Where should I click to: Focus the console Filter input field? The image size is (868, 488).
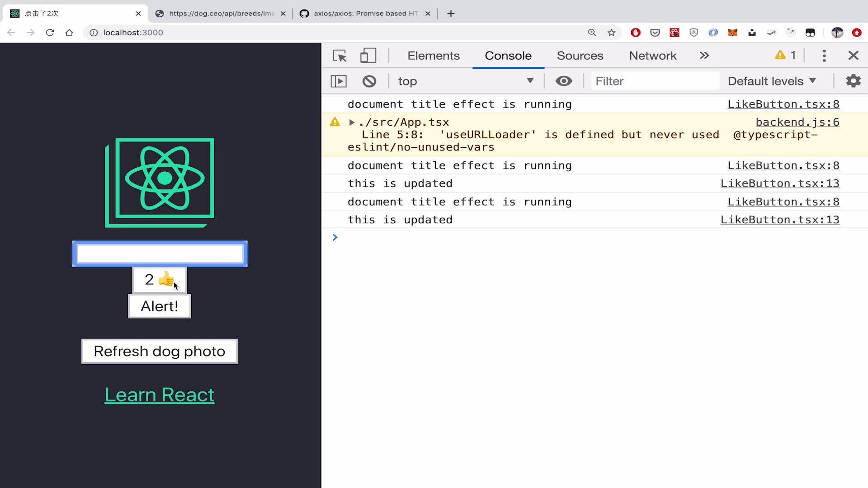click(654, 81)
